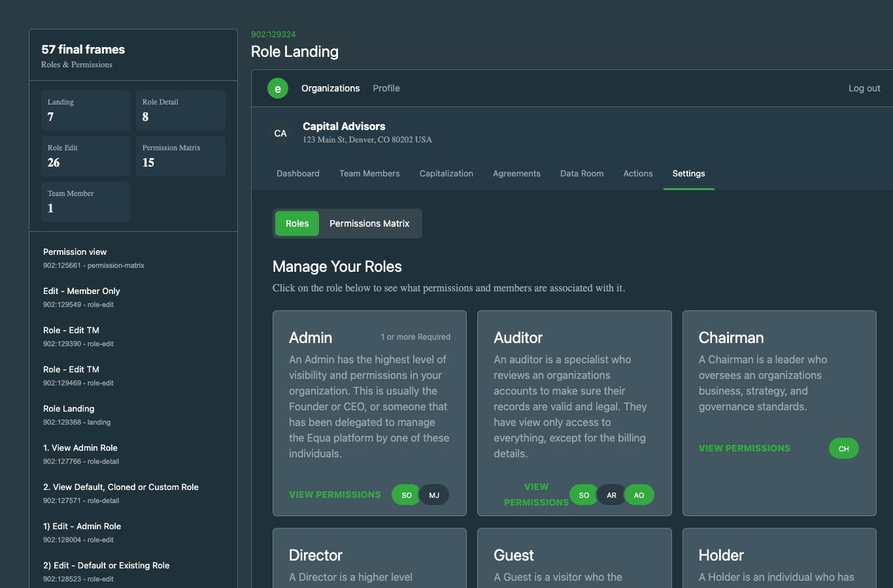Click the '1 or more Required' label
The height and width of the screenshot is (588, 893).
[416, 337]
